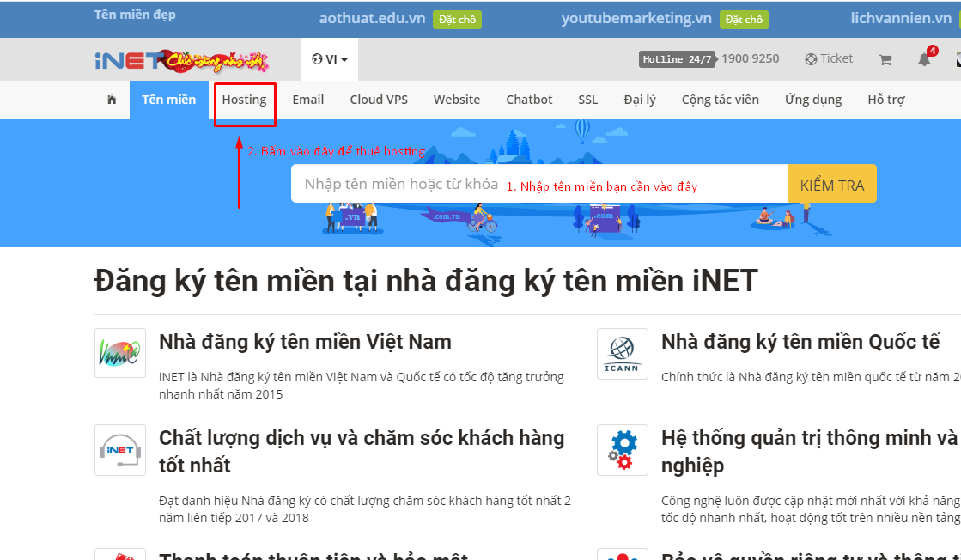
Task: Open the Email menu item
Action: point(307,100)
